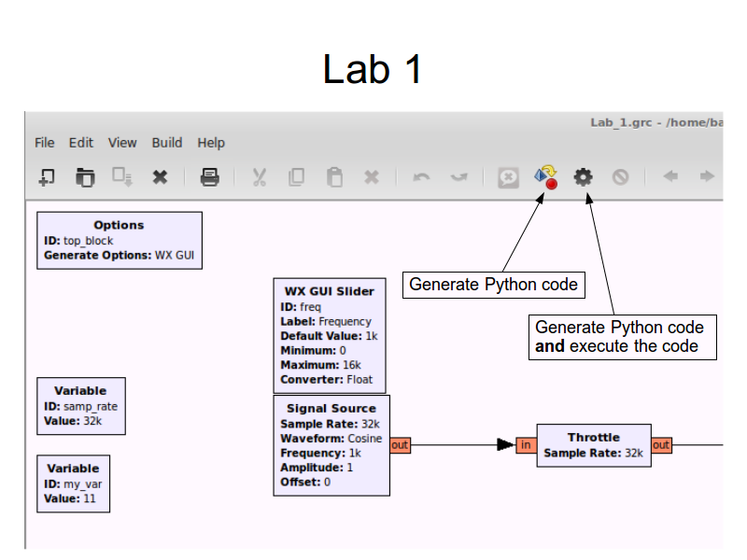The height and width of the screenshot is (560, 747).
Task: Click the Cut scissors icon
Action: pos(260,176)
